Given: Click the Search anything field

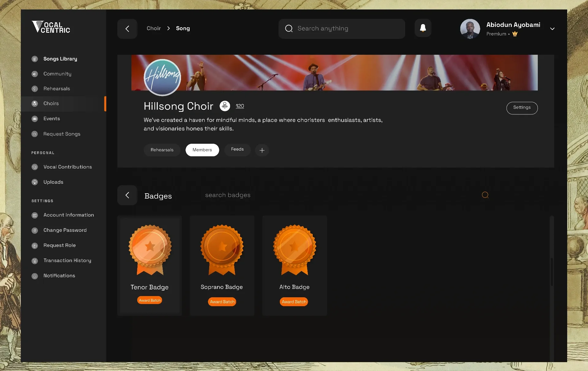Looking at the screenshot, I should coord(342,29).
